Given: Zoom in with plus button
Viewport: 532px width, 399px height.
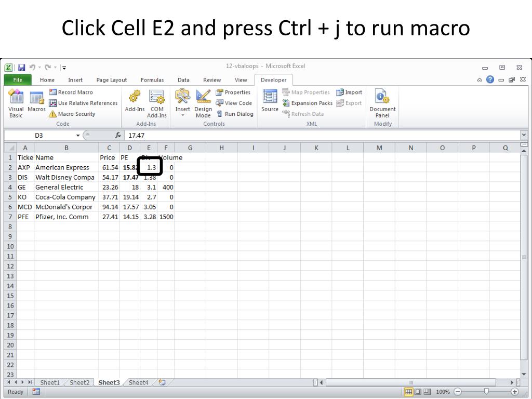Looking at the screenshot, I should tap(514, 392).
